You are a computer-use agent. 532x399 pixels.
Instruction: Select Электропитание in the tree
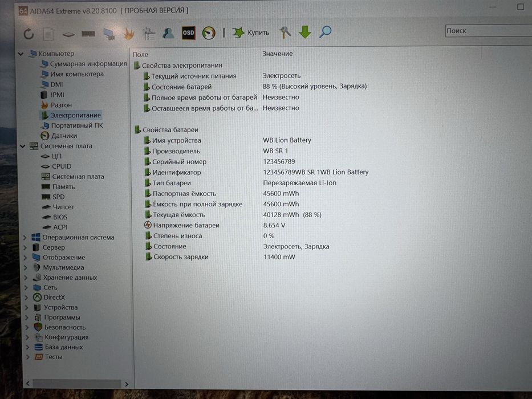[x=71, y=115]
